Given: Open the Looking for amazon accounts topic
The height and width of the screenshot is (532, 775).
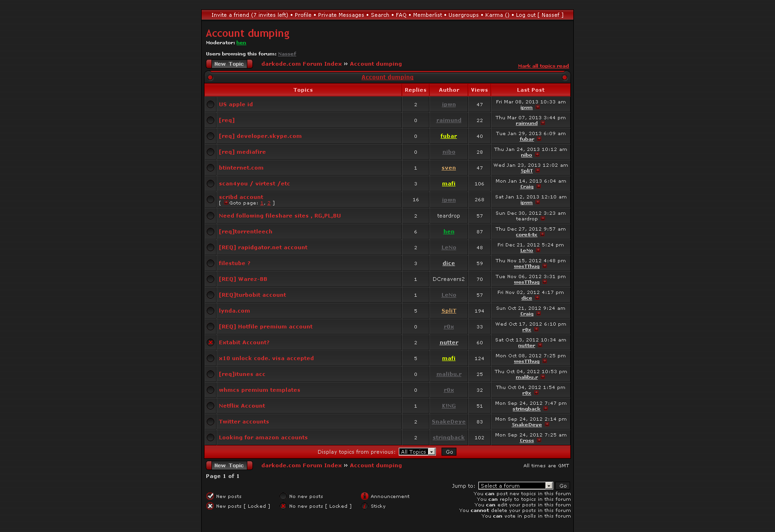Looking at the screenshot, I should 263,437.
